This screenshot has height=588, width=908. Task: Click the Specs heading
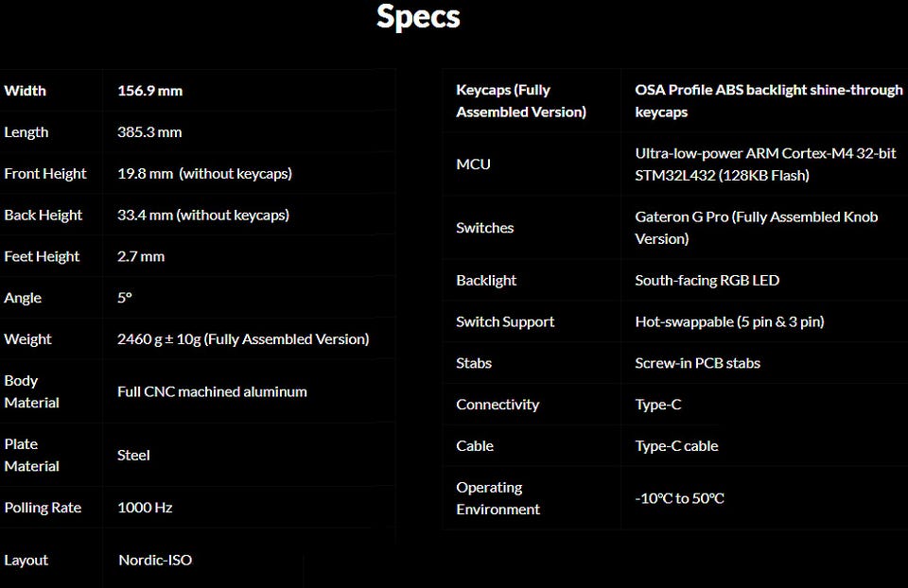(x=418, y=17)
